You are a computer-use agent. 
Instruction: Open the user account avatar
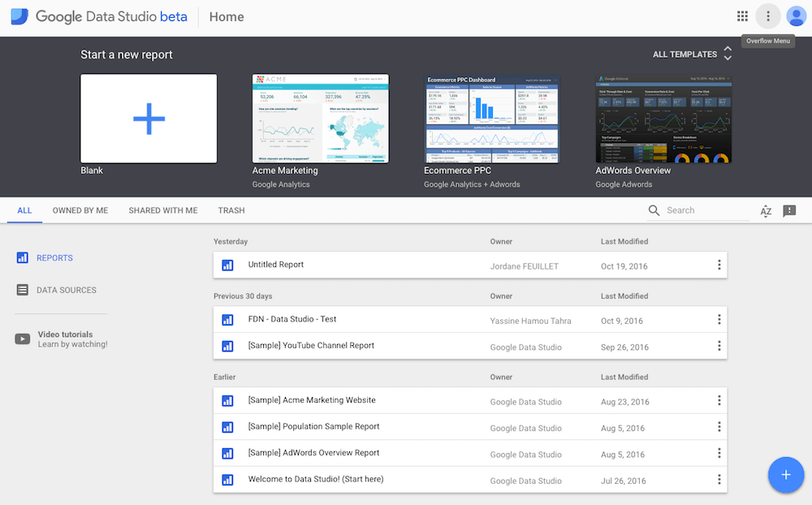(796, 16)
